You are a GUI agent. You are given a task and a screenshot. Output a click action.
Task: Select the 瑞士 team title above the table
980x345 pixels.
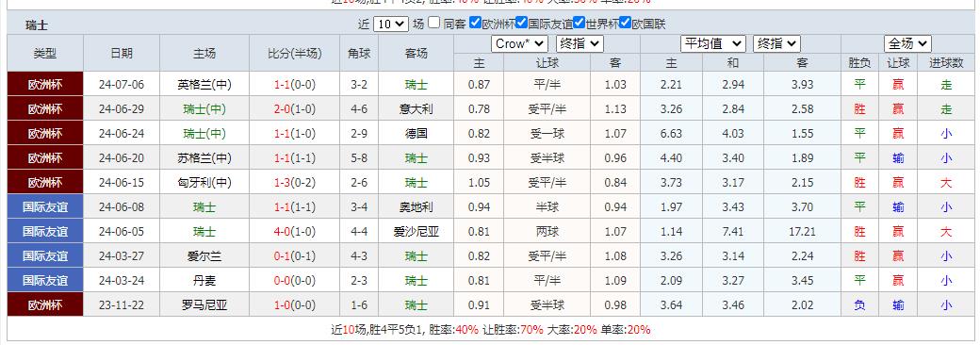(37, 25)
